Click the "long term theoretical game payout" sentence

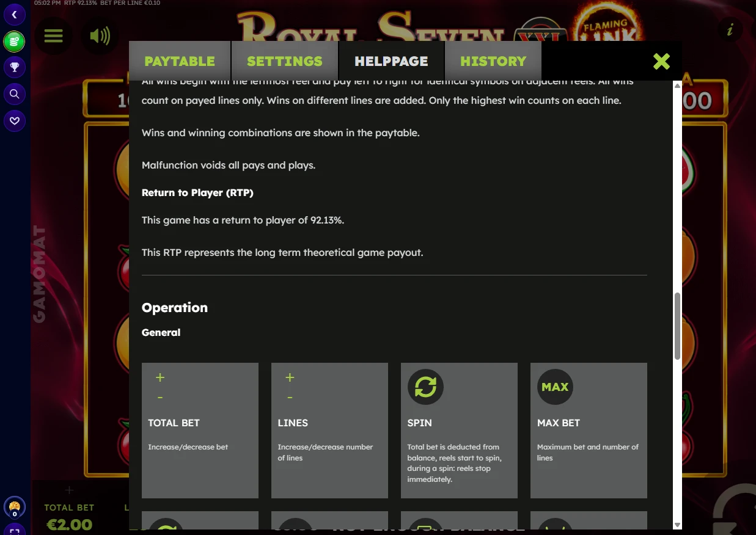pyautogui.click(x=282, y=252)
